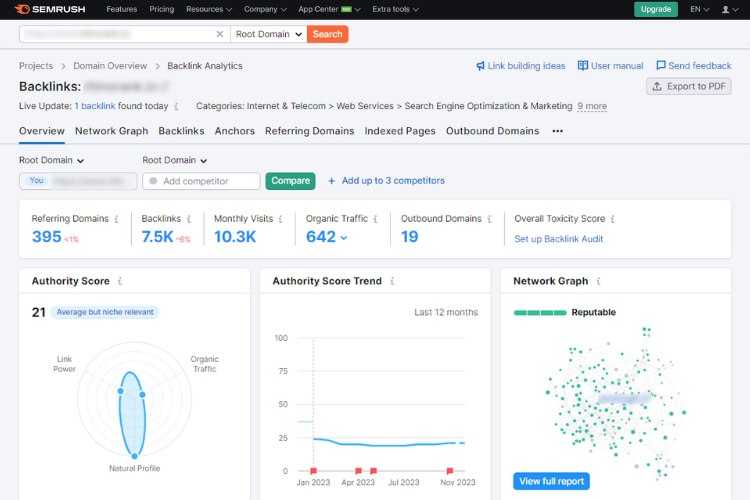This screenshot has height=500, width=750.
Task: Click the Monthly Visits value 10.3K
Action: click(x=235, y=237)
